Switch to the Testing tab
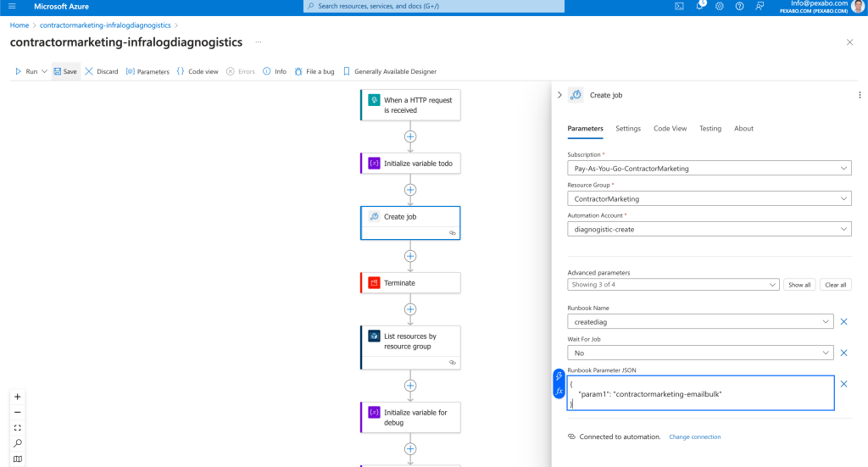The image size is (868, 467). pos(710,128)
